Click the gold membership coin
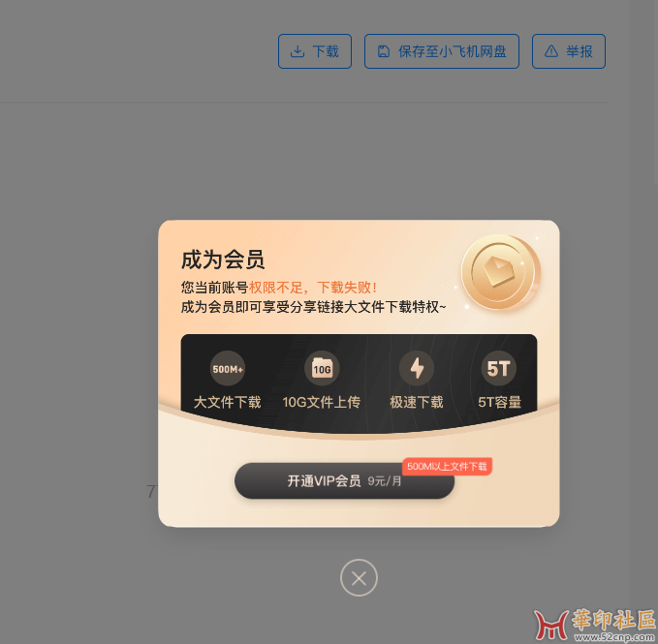 pos(501,272)
